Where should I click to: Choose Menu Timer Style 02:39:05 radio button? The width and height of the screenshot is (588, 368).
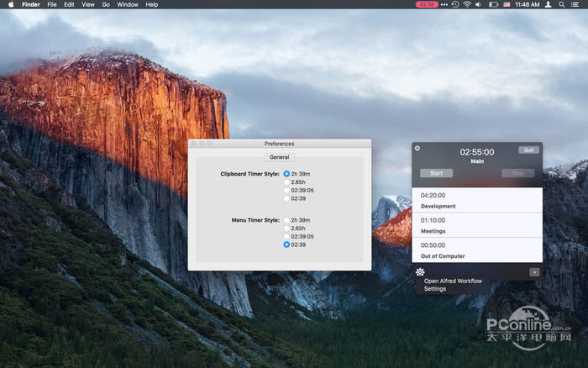(286, 236)
